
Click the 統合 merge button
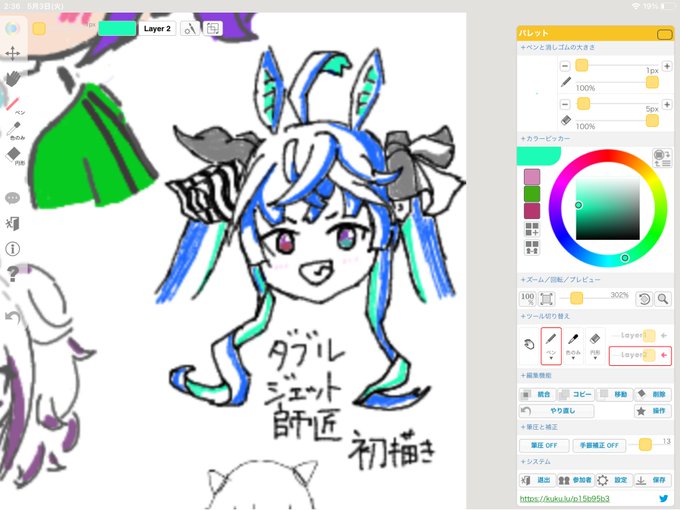tap(537, 394)
